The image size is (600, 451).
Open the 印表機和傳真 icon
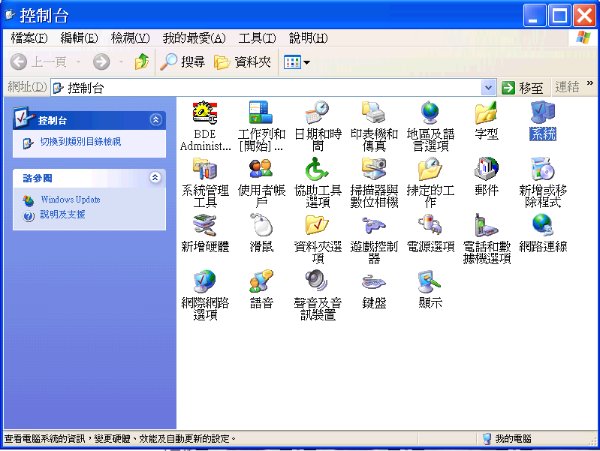[374, 113]
